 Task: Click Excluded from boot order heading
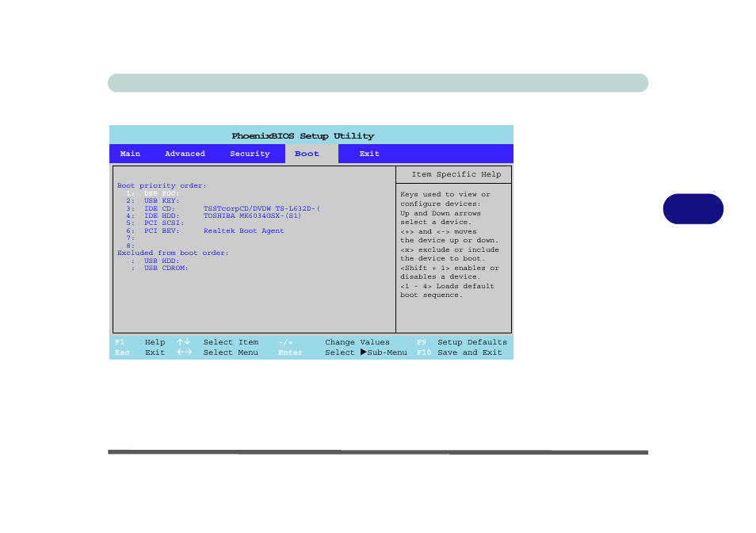click(173, 253)
